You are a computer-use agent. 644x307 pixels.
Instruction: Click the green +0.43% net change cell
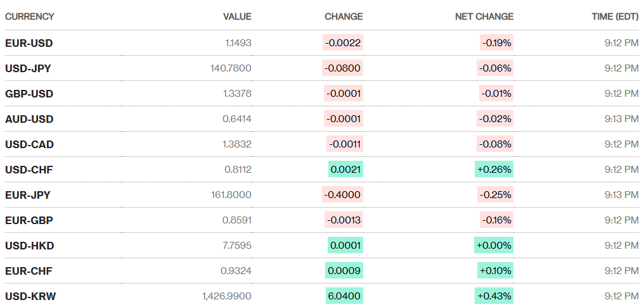coord(494,296)
